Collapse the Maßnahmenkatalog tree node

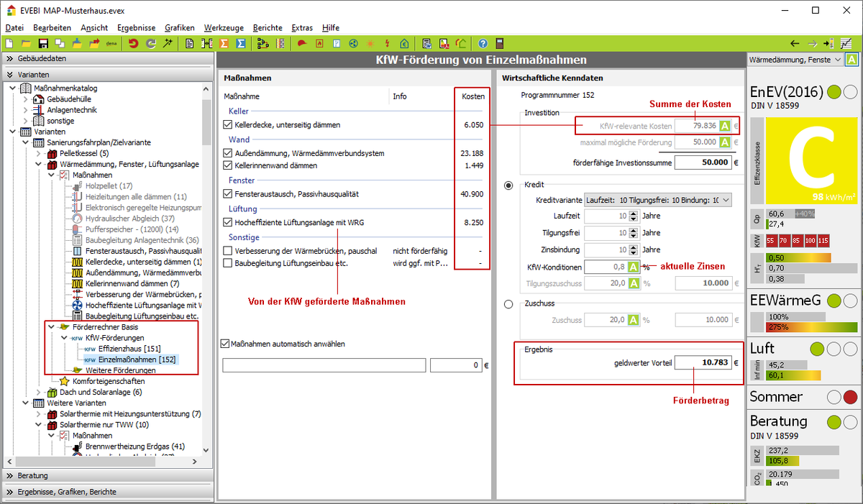click(13, 88)
